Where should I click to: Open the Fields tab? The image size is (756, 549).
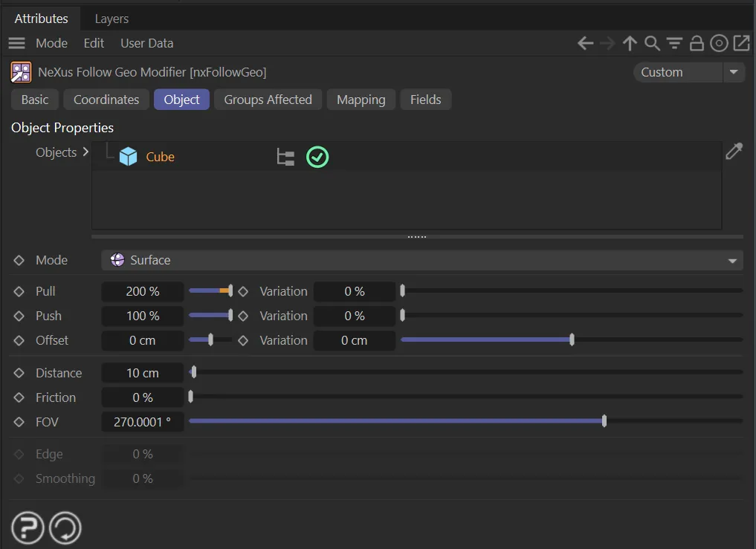click(x=425, y=100)
